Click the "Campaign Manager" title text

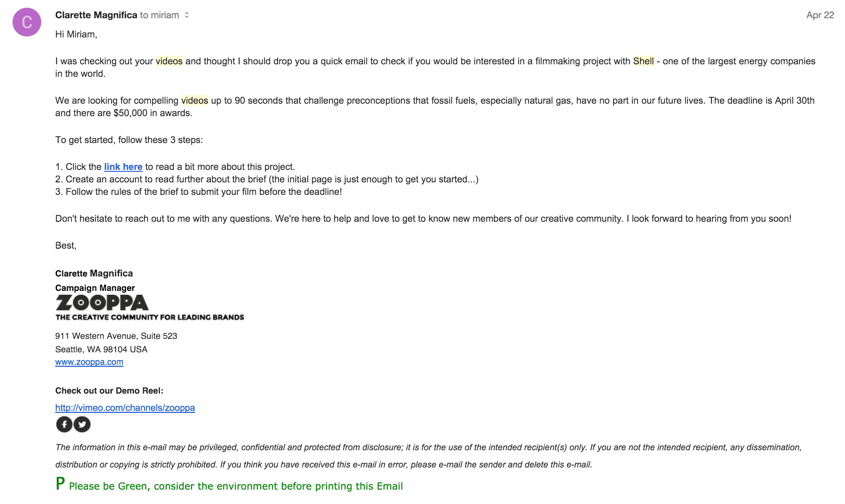pos(95,288)
